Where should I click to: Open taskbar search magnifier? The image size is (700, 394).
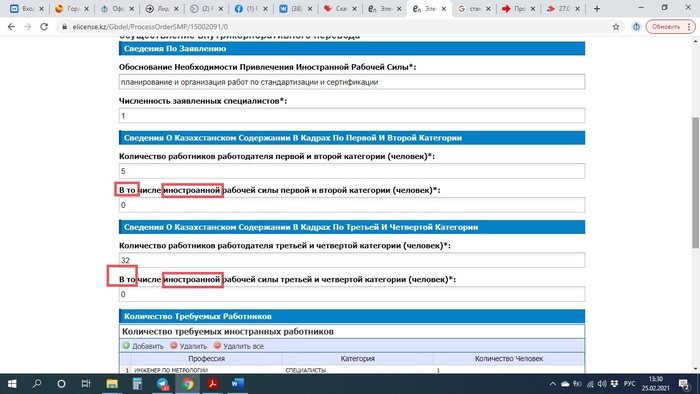click(37, 384)
